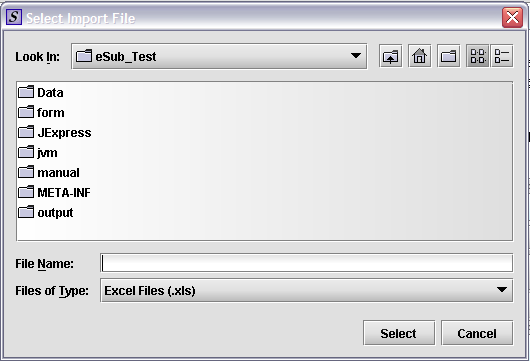Click the Select button
530x361 pixels.
click(399, 333)
